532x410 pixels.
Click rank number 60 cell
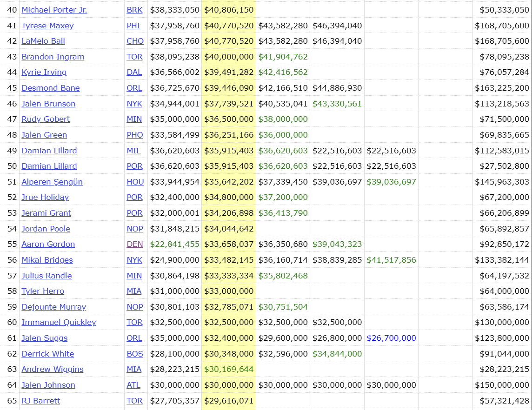click(x=12, y=322)
